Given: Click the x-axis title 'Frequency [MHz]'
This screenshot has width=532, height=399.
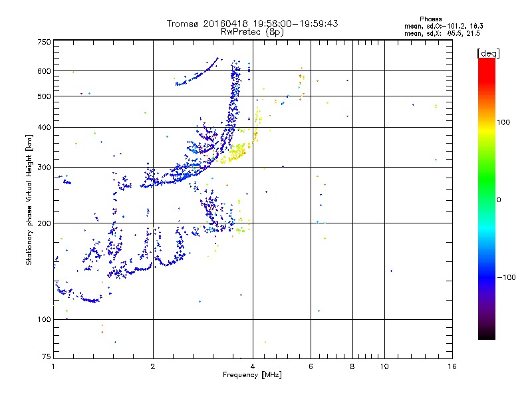Looking at the screenshot, I should pyautogui.click(x=252, y=375).
